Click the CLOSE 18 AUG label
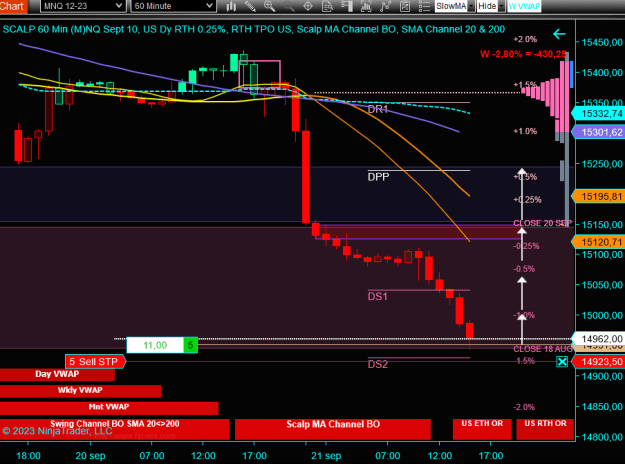Viewport: 625px width, 464px height. tap(542, 349)
